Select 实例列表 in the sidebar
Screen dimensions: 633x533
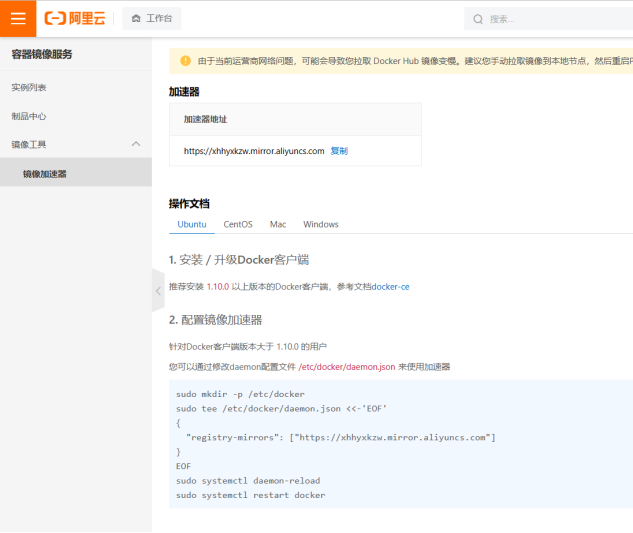[x=76, y=88]
